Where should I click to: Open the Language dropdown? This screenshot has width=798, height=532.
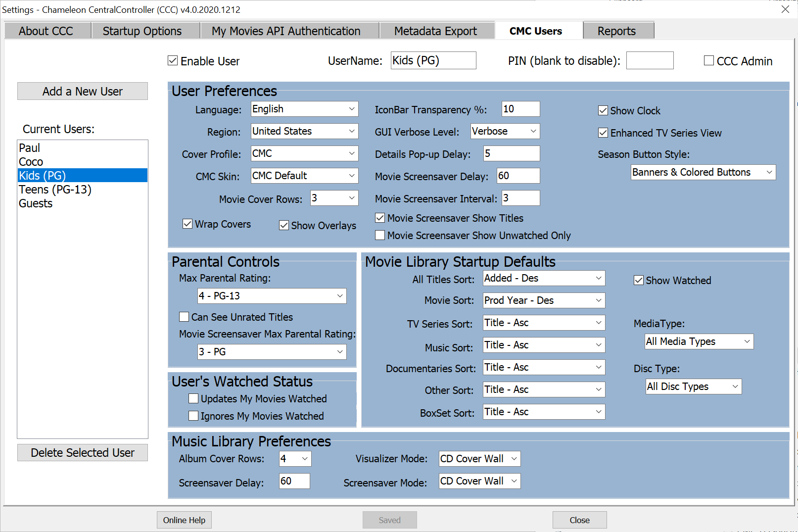pyautogui.click(x=304, y=109)
